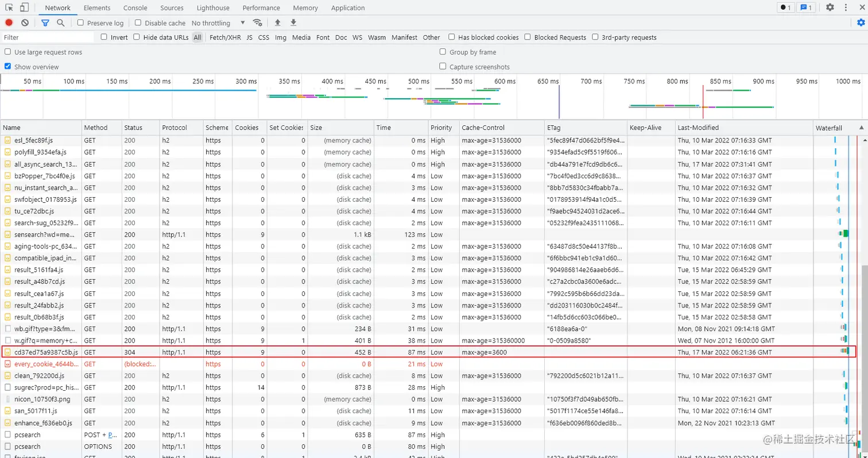The width and height of the screenshot is (868, 458).
Task: Open the Sources tab
Action: click(172, 8)
